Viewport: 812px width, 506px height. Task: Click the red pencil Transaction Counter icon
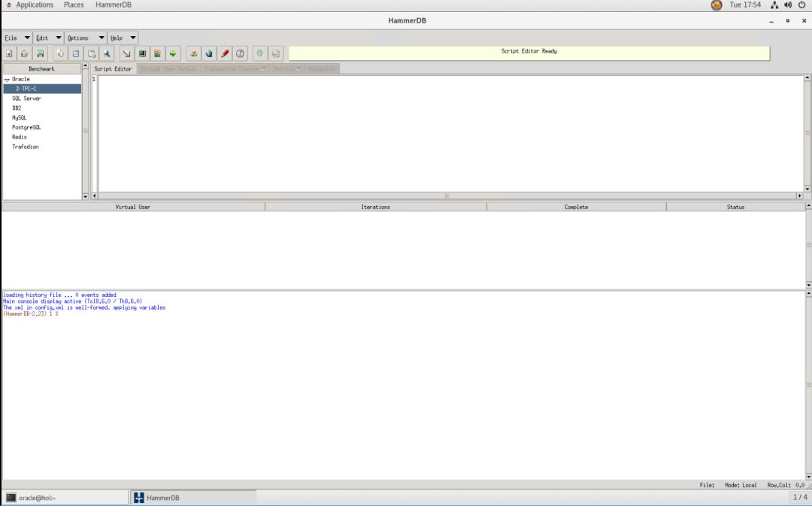pyautogui.click(x=225, y=53)
